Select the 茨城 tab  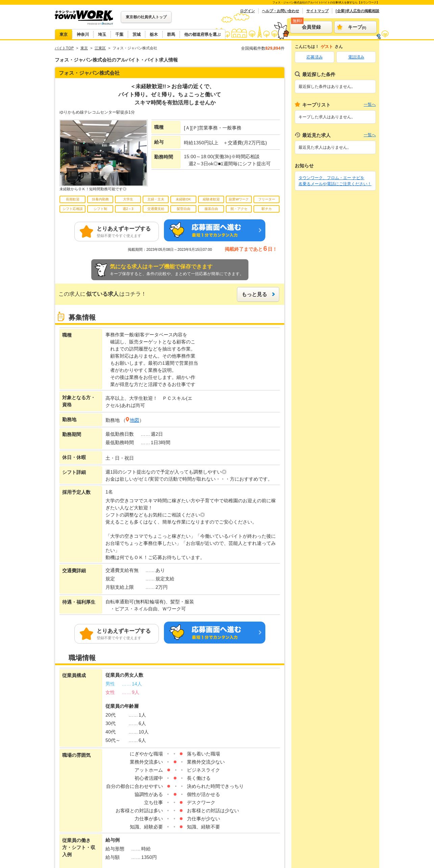[136, 34]
